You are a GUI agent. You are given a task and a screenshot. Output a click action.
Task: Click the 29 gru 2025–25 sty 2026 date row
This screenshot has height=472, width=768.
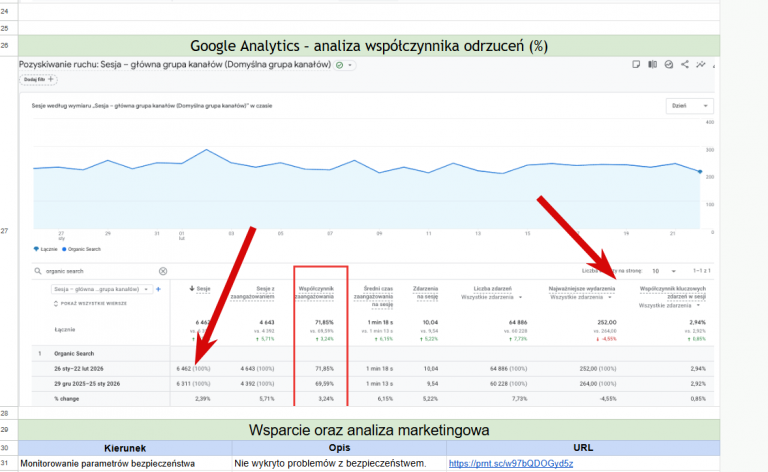[87, 384]
